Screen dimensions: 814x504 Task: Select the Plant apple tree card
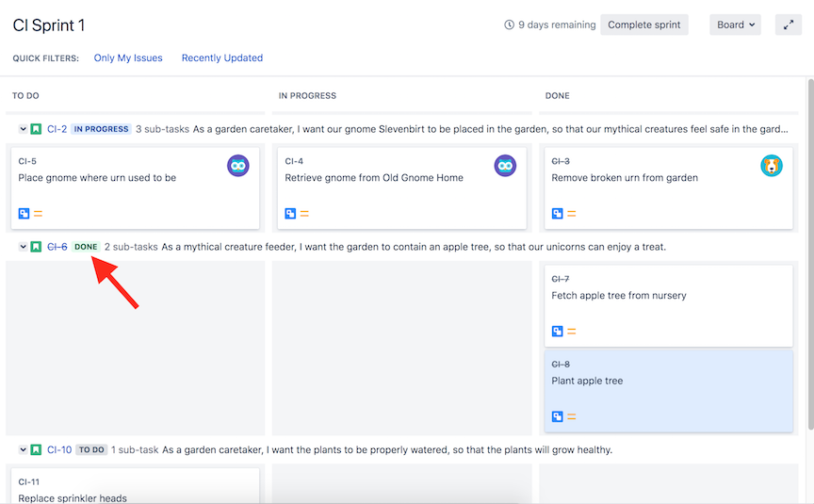tap(668, 391)
